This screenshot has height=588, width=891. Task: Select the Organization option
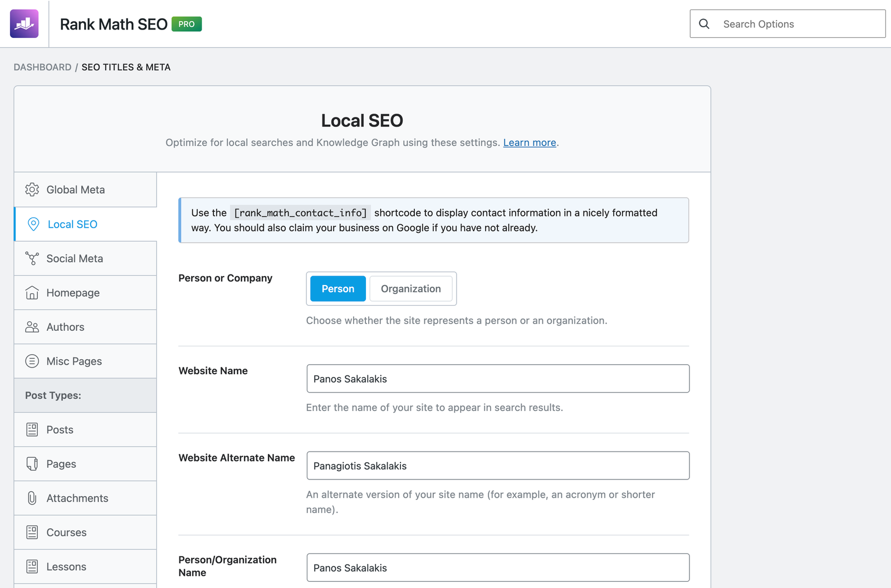pyautogui.click(x=411, y=288)
